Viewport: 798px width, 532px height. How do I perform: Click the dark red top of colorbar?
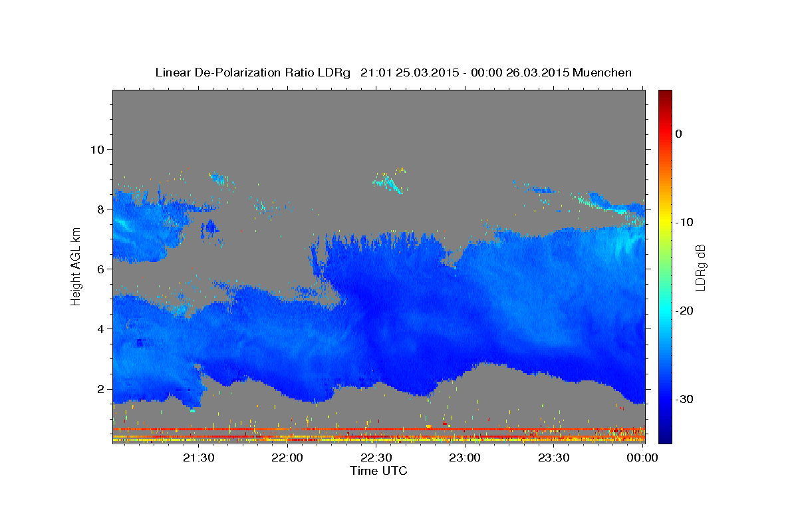coord(665,95)
